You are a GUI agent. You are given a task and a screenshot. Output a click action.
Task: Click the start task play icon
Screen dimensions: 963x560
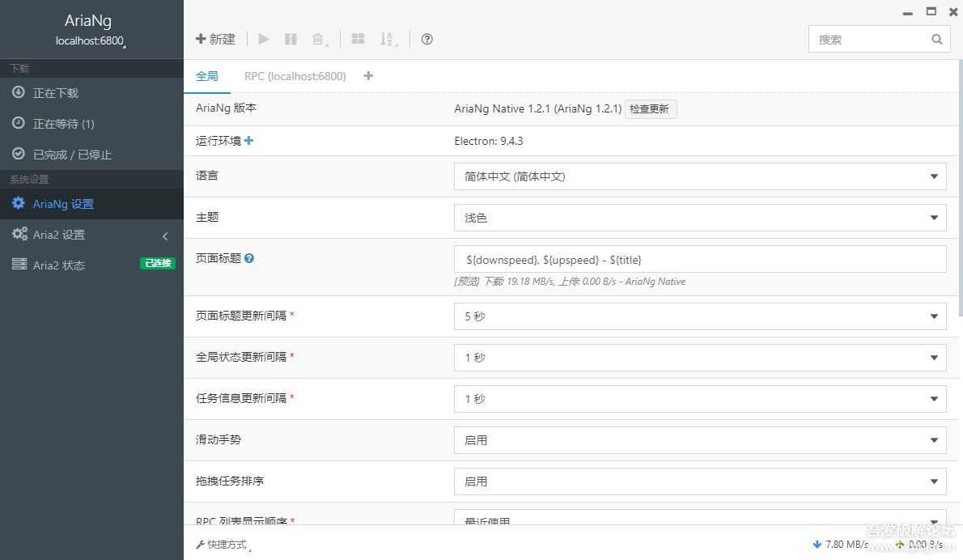point(264,39)
